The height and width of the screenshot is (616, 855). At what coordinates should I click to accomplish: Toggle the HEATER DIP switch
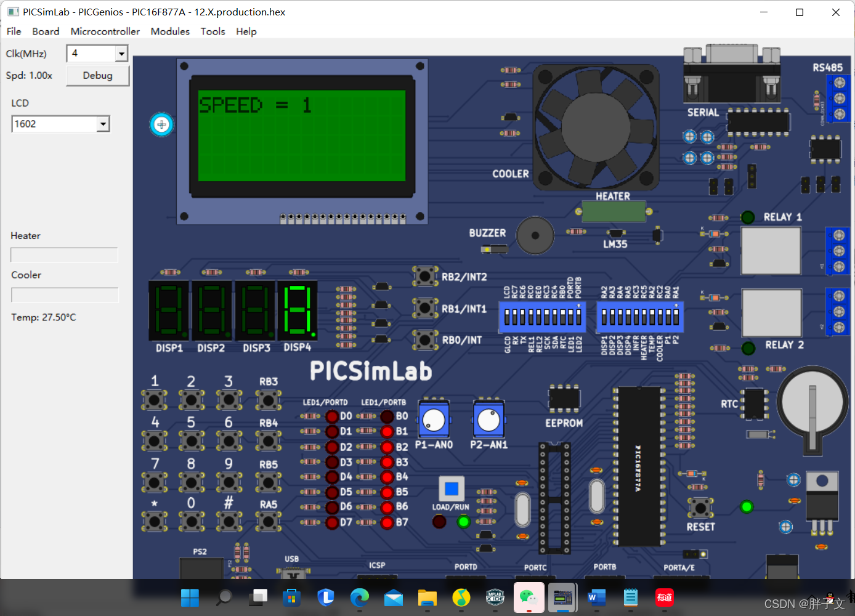click(x=644, y=317)
